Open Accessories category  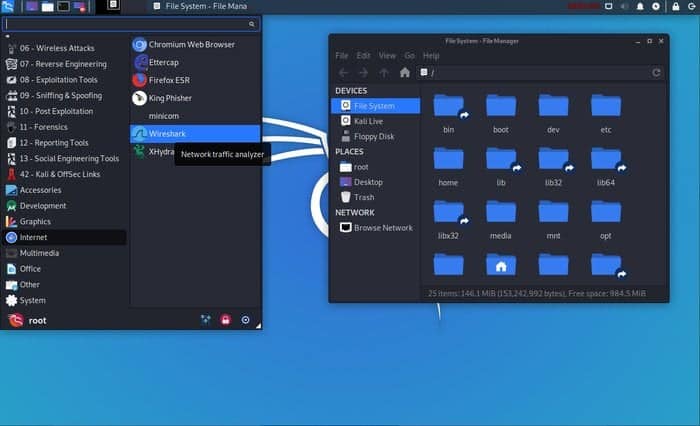(x=65, y=190)
